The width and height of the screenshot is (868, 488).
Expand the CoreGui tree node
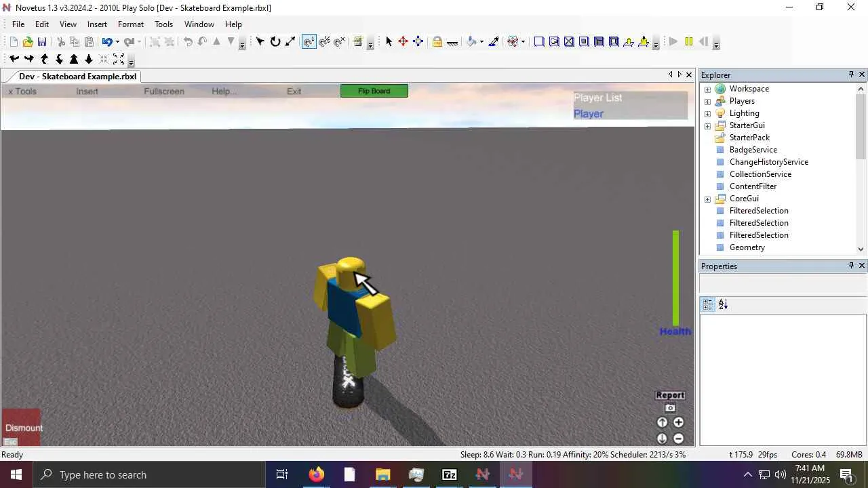pyautogui.click(x=707, y=199)
